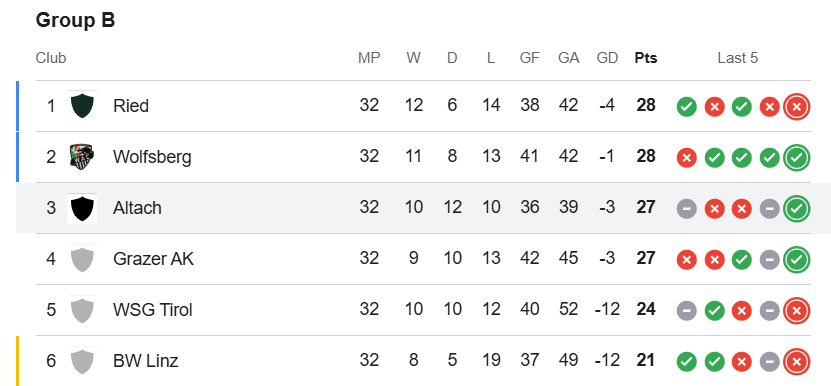Open Grazer AK's latest win icon
831x386 pixels.
tap(797, 260)
